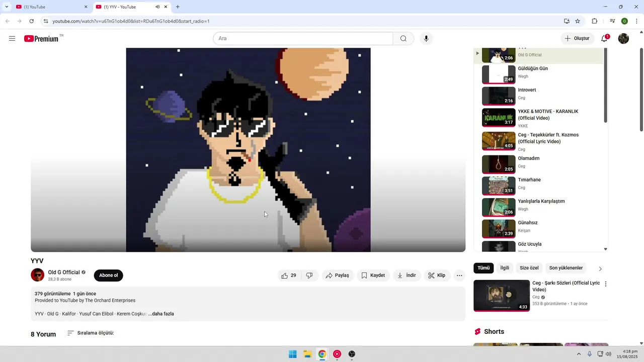Click the browser address bar URL
Screen dimensions: 644x362
tap(131, 21)
